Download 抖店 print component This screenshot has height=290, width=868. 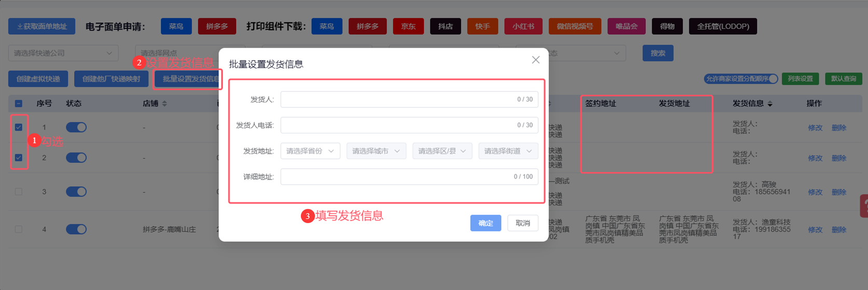point(446,26)
